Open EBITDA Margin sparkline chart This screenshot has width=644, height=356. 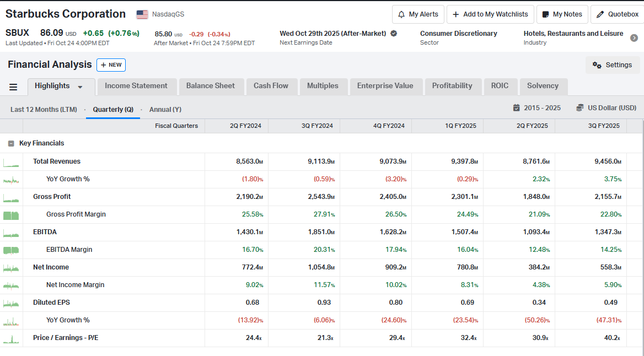point(11,250)
